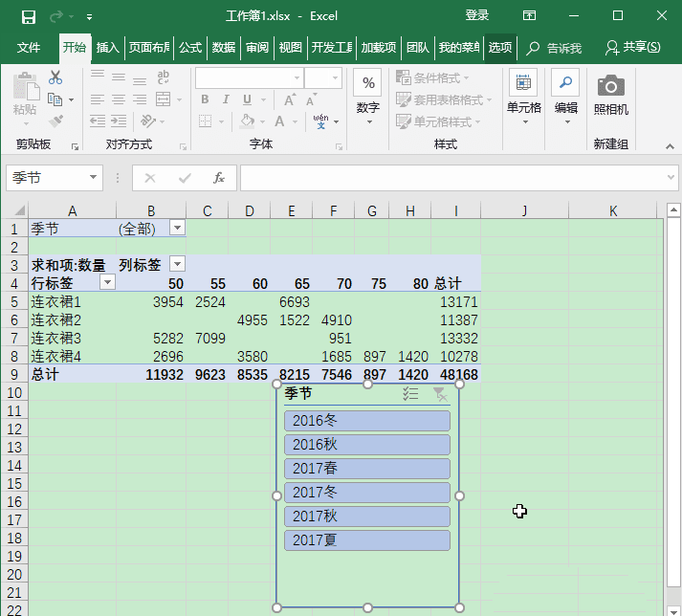Click the 共享 (Share) button

632,48
